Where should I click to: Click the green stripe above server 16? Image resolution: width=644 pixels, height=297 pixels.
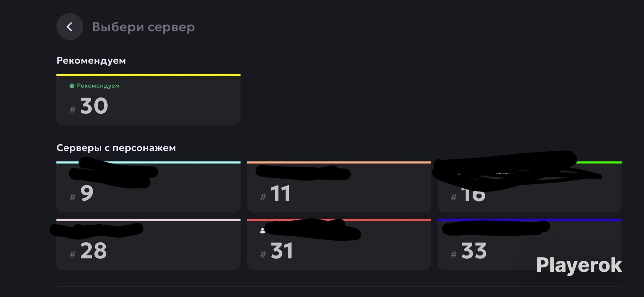[599, 162]
